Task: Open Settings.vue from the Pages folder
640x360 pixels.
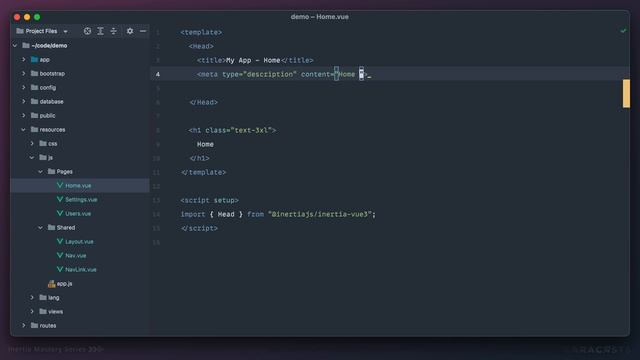Action: (x=81, y=200)
